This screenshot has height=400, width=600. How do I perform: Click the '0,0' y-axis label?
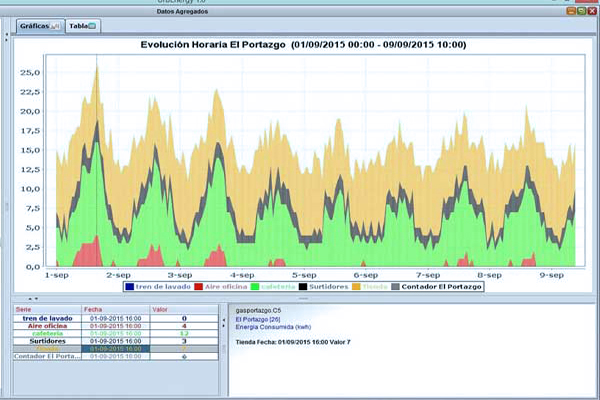point(33,267)
